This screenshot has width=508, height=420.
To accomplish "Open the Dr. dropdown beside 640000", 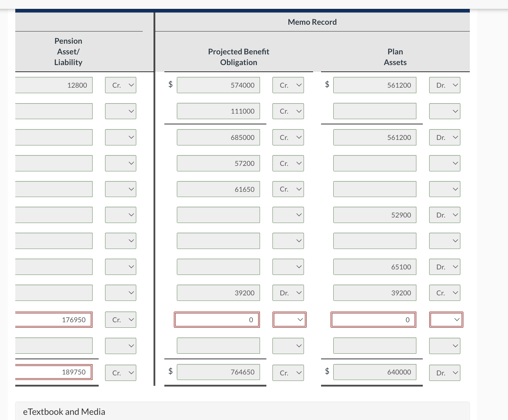I will point(444,373).
